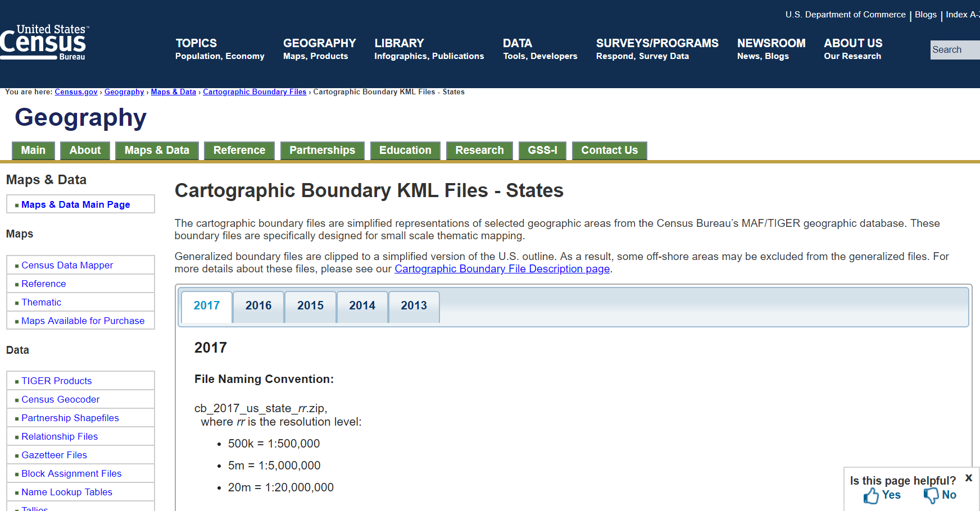
Task: Click the 'File Naming Convention:' heading
Action: click(x=264, y=379)
